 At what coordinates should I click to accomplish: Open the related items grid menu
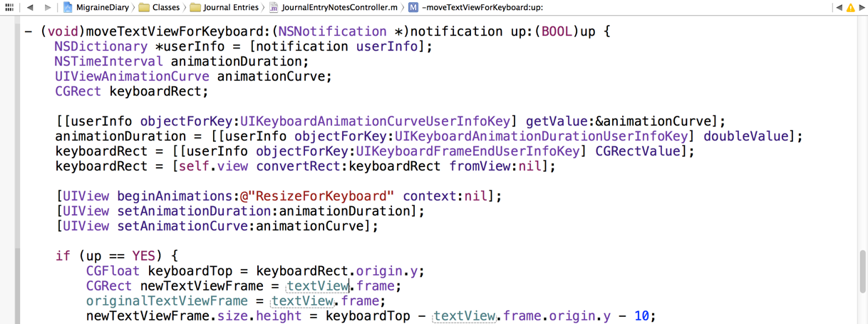9,8
